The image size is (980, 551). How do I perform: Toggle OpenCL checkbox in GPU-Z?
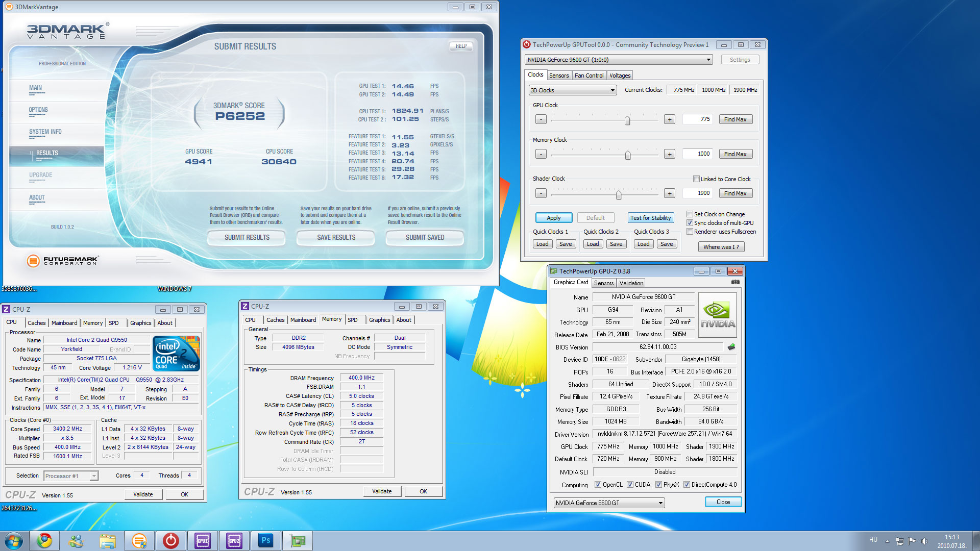[x=598, y=485]
